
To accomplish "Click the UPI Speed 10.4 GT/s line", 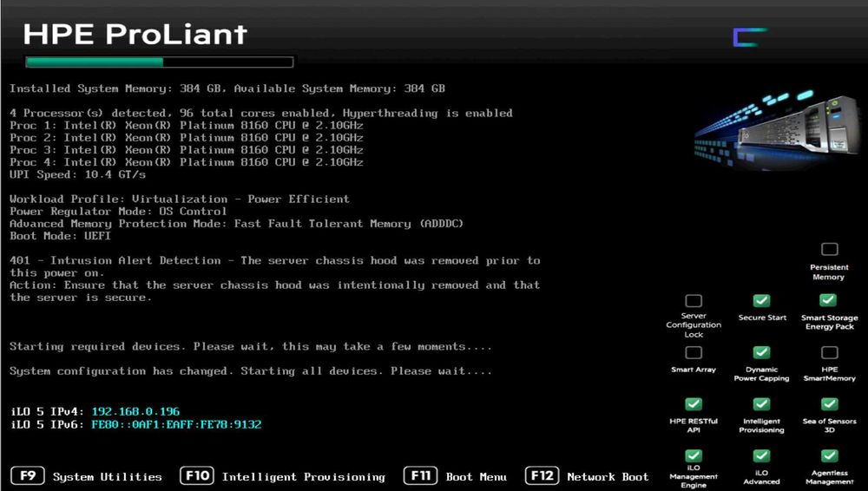I will click(77, 175).
